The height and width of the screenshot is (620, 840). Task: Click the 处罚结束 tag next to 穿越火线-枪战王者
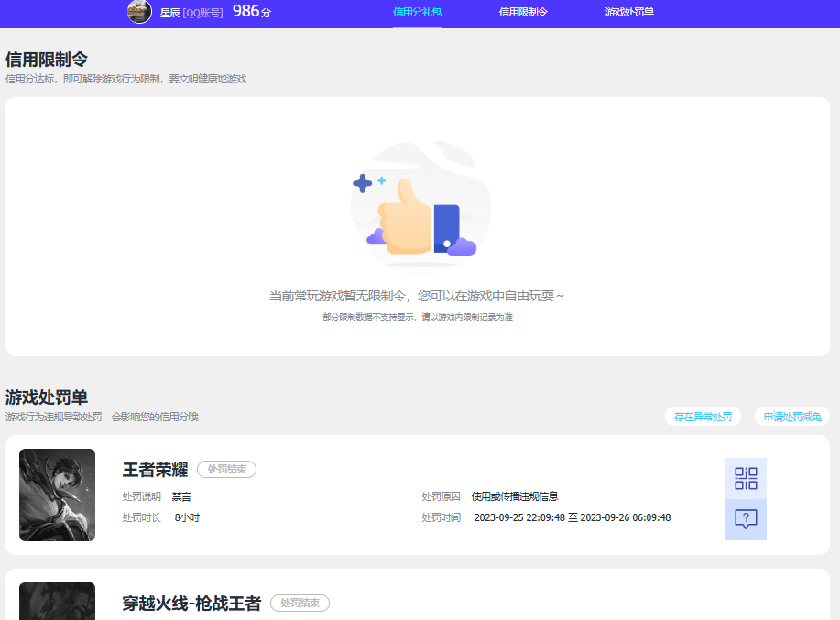pos(300,603)
